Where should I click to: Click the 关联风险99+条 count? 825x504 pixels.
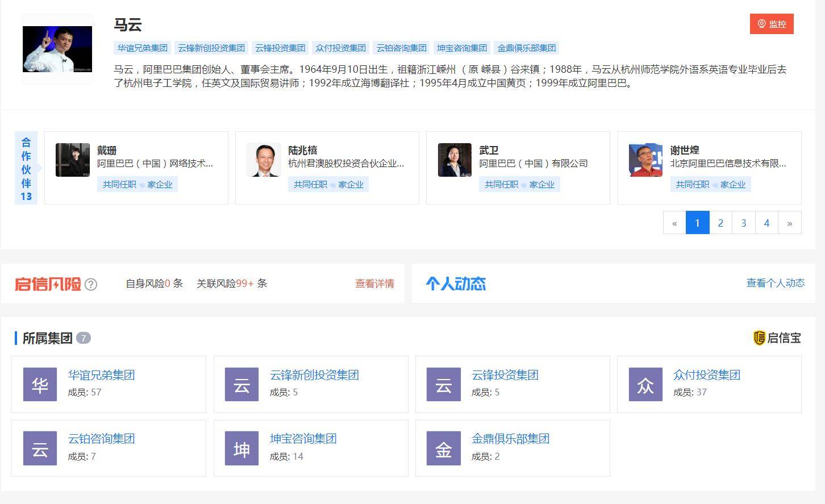click(232, 284)
